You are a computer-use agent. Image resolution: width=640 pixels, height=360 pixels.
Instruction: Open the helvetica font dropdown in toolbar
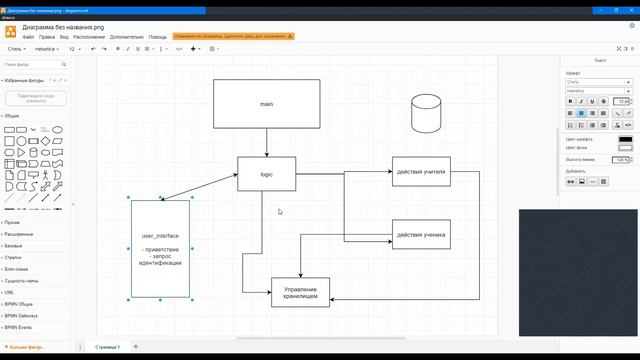pos(47,49)
